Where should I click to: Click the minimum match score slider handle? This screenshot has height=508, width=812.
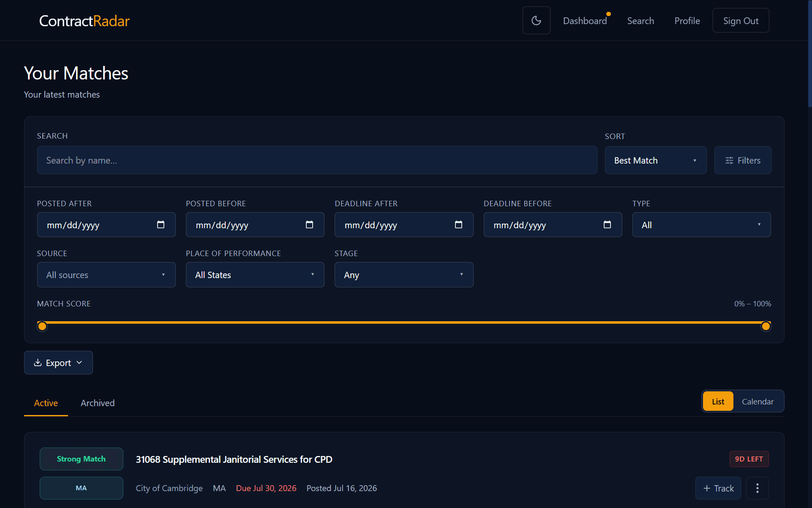click(x=42, y=326)
